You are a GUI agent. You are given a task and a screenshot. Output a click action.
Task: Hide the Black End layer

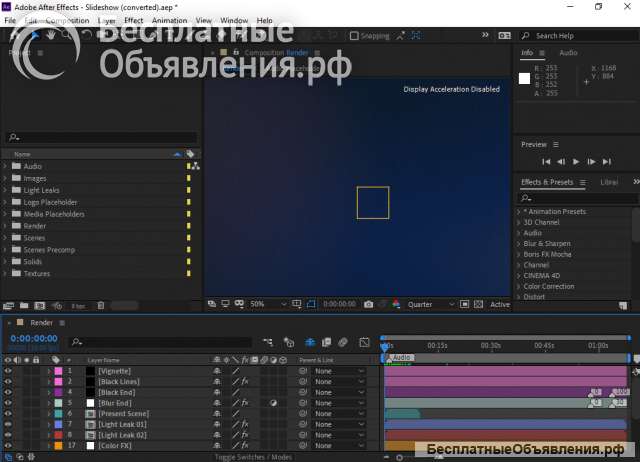[x=8, y=392]
